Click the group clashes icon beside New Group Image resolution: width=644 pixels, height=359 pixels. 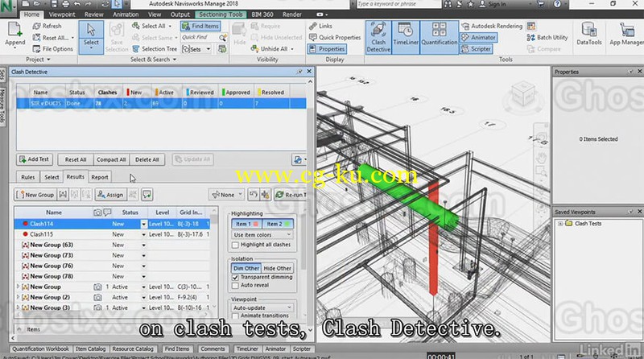tap(63, 195)
